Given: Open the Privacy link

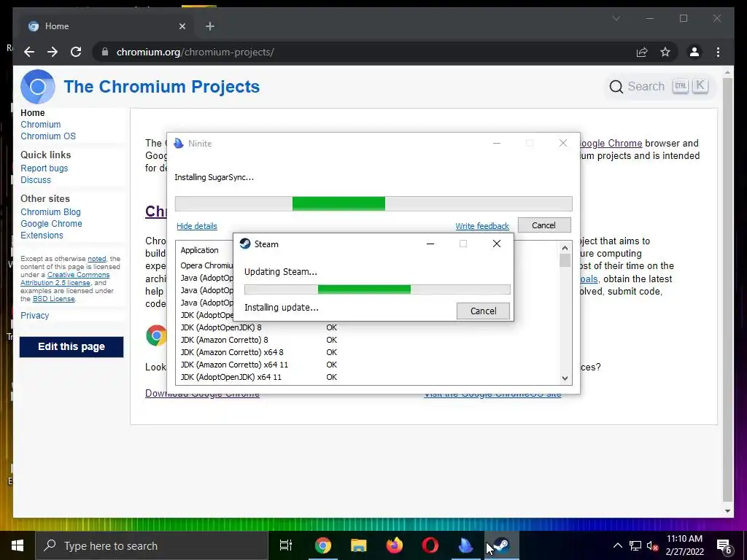Looking at the screenshot, I should click(35, 316).
